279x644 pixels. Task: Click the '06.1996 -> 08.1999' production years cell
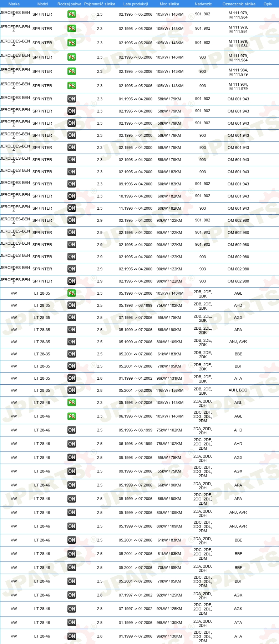coord(136,444)
